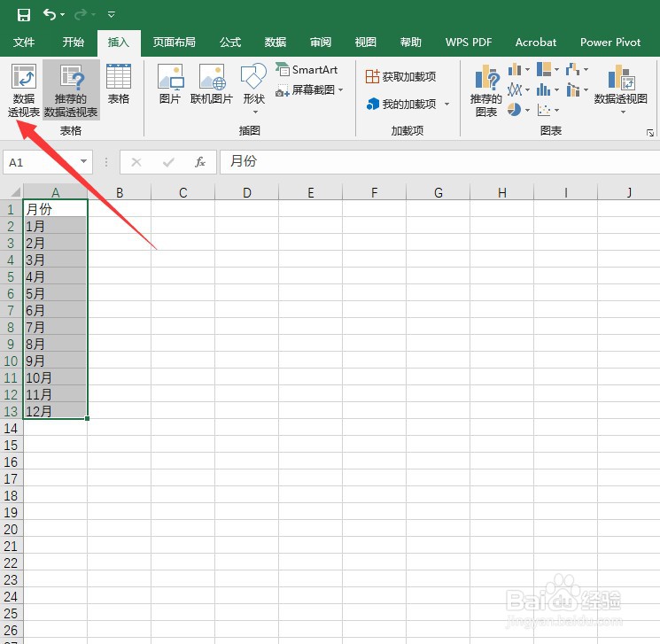The width and height of the screenshot is (660, 644).
Task: Click the cell containing 1月
Action: tap(55, 226)
